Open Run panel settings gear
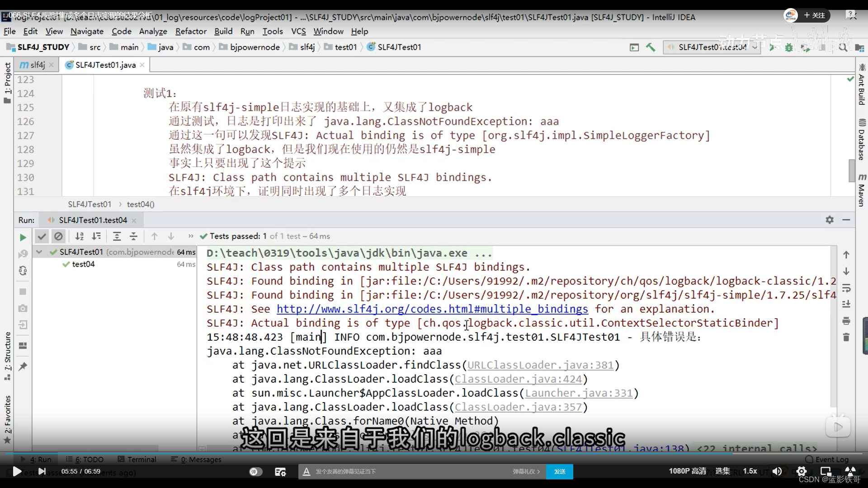Viewport: 868px width, 488px height. 830,220
